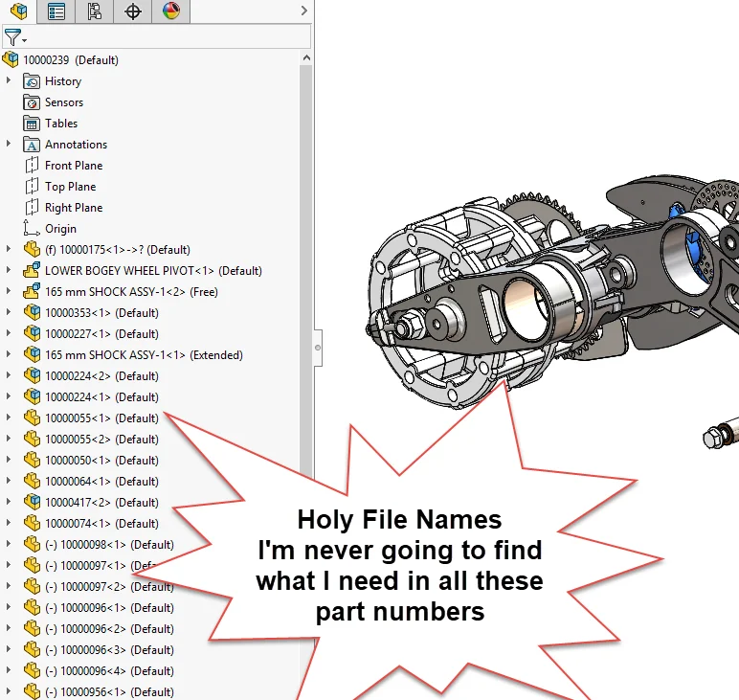The image size is (739, 700).
Task: Switch to the PropertyManager tab
Action: click(56, 11)
